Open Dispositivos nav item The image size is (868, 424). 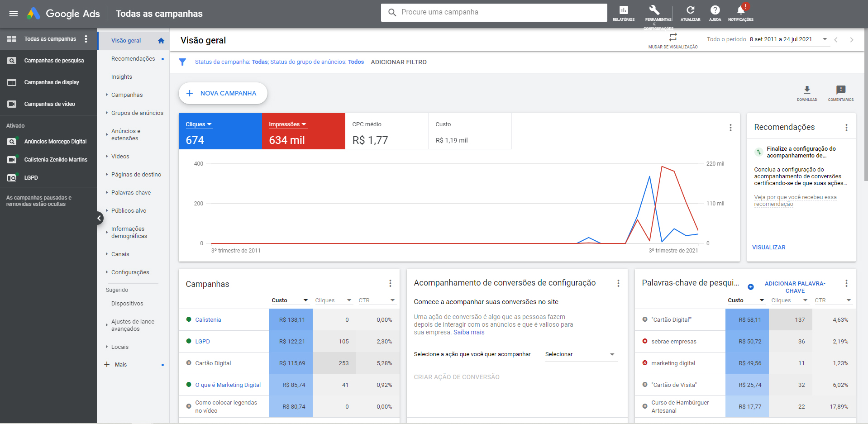(x=127, y=304)
